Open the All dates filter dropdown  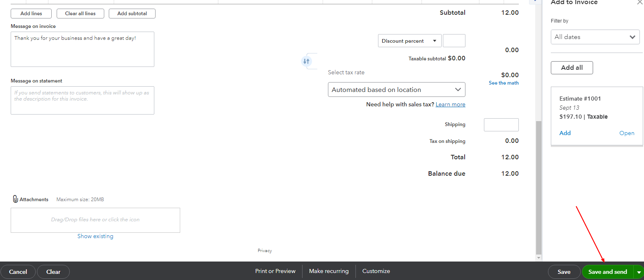tap(595, 37)
